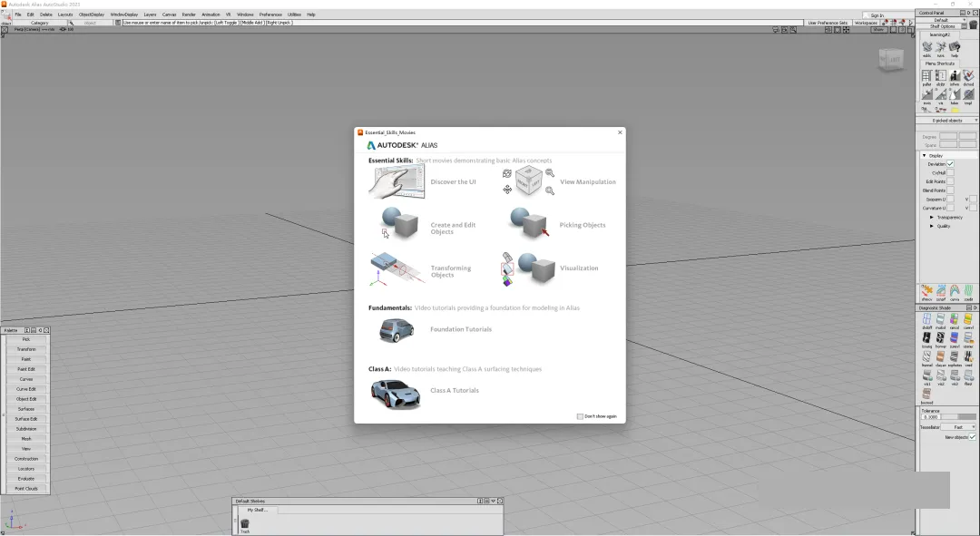Screen dimensions: 980x536
Task: Open the Foundation Tutorials link
Action: coord(461,329)
